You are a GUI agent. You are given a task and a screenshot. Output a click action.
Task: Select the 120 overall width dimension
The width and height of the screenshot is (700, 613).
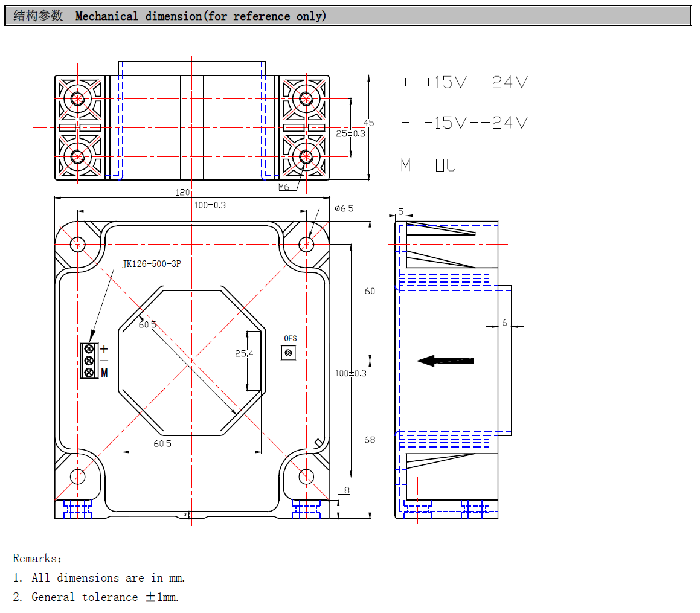coord(182,192)
